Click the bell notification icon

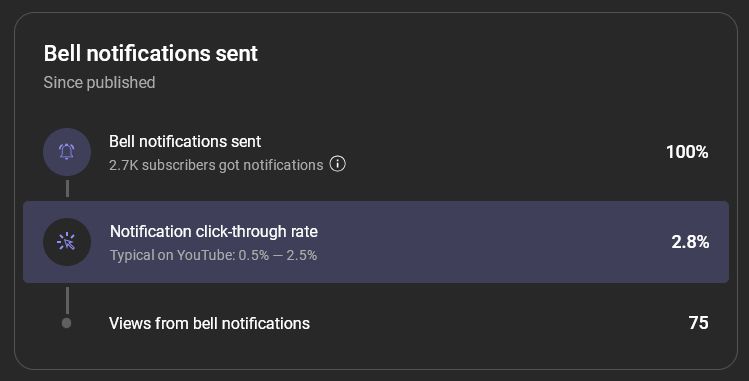(x=67, y=152)
